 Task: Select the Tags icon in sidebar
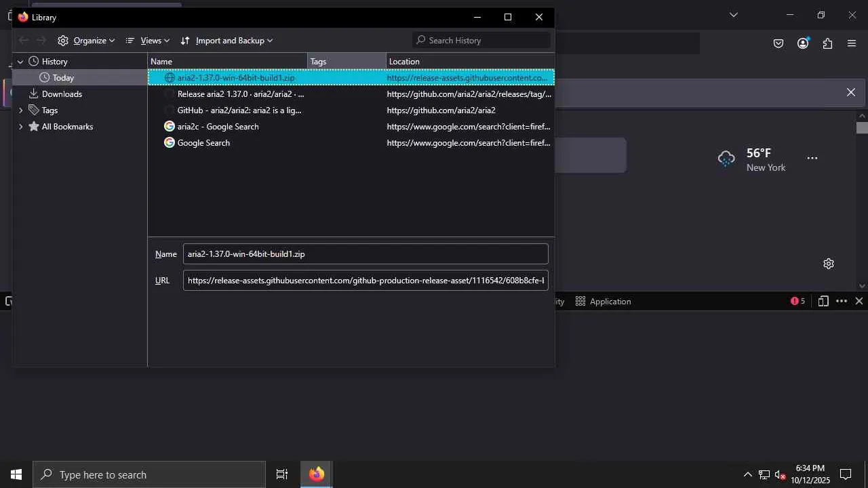33,110
